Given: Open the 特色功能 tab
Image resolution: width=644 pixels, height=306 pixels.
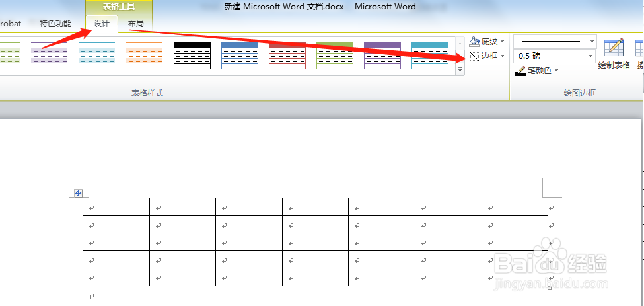Looking at the screenshot, I should pos(55,24).
